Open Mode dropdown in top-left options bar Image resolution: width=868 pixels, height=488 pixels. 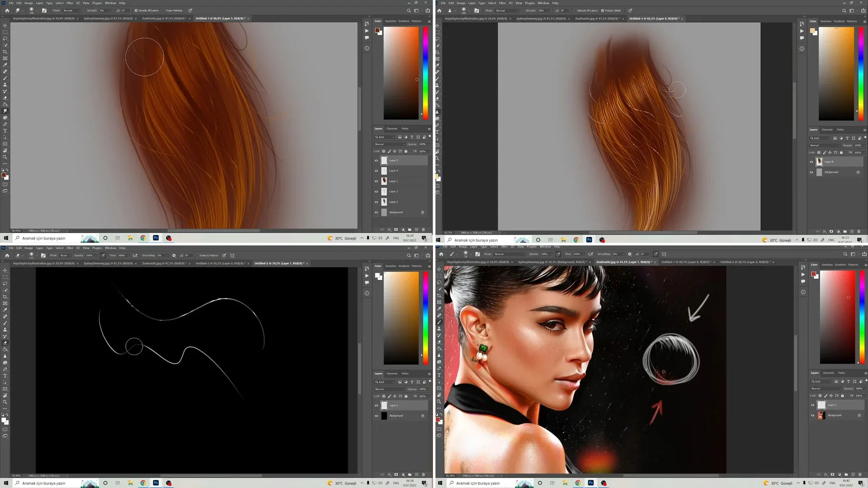(x=72, y=10)
